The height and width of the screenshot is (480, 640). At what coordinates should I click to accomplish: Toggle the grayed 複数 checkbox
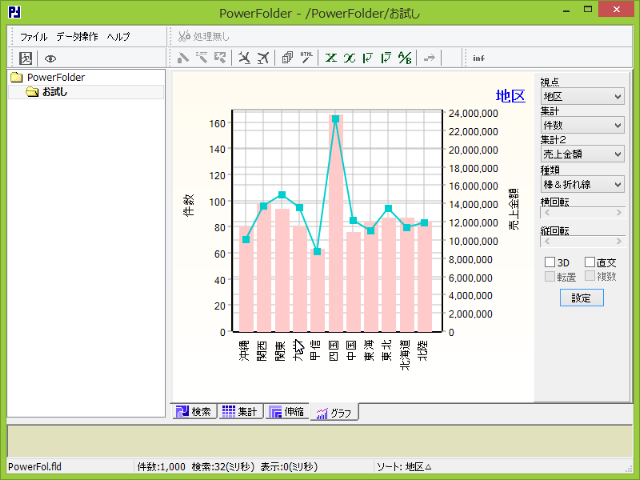(x=590, y=276)
